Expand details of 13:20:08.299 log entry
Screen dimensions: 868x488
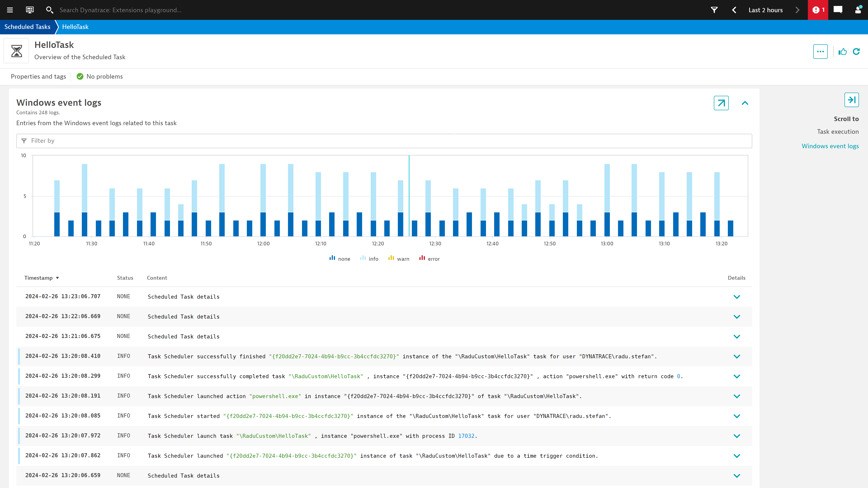737,376
